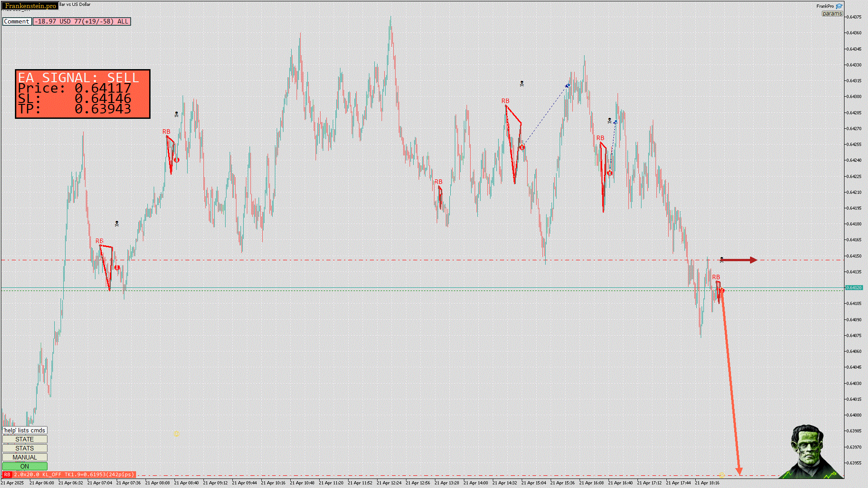Click the 'help' lists cmds input field
The width and height of the screenshot is (868, 488).
click(25, 430)
